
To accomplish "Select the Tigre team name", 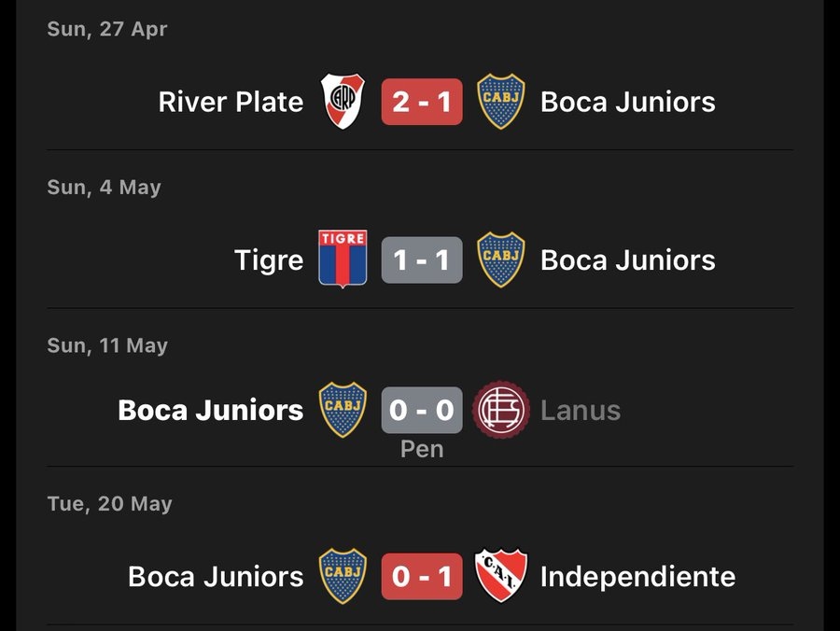I will 269,260.
